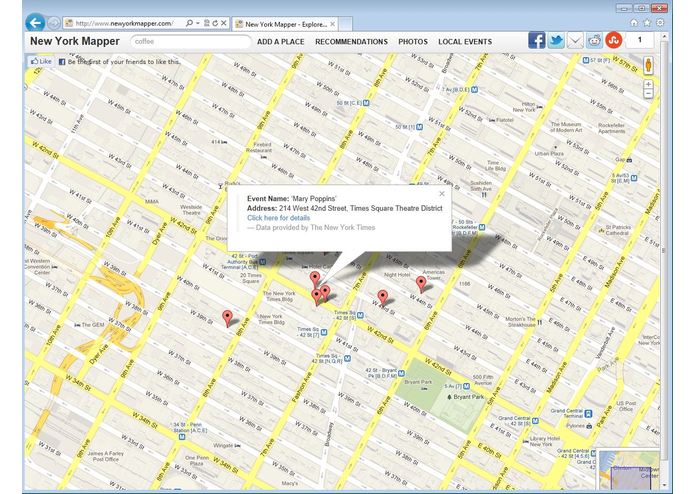
Task: Share on StumbleUpon icon
Action: click(614, 41)
